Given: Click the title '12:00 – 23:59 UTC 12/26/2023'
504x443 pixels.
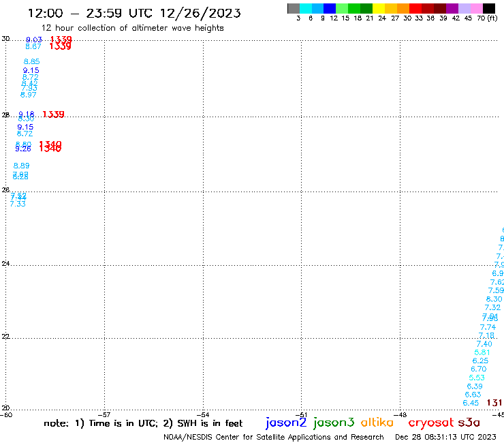Looking at the screenshot, I should (x=134, y=13).
